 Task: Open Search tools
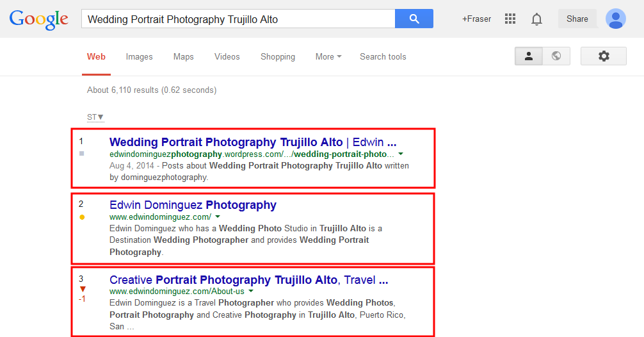383,57
